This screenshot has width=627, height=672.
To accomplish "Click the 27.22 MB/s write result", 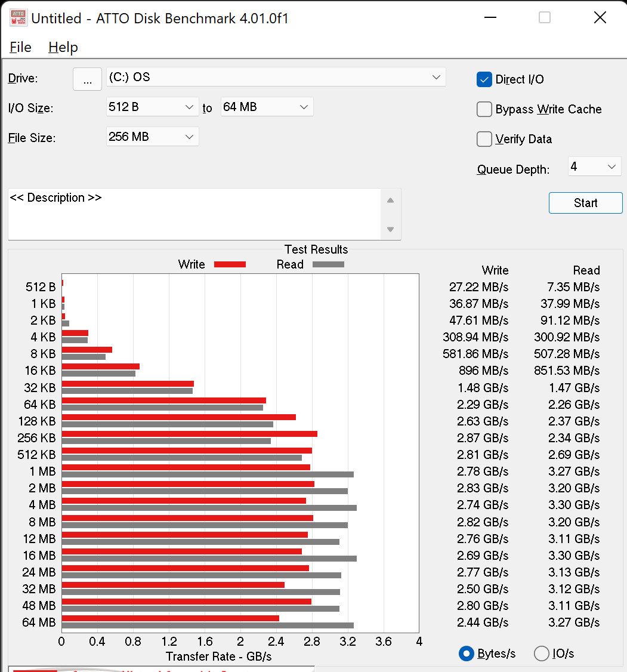I will click(x=478, y=286).
